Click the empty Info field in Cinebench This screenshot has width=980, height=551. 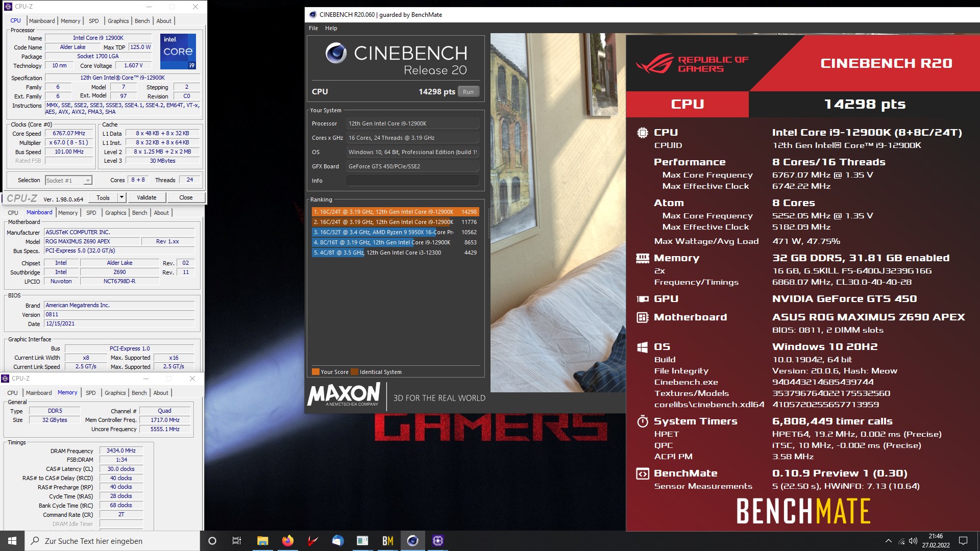(412, 181)
